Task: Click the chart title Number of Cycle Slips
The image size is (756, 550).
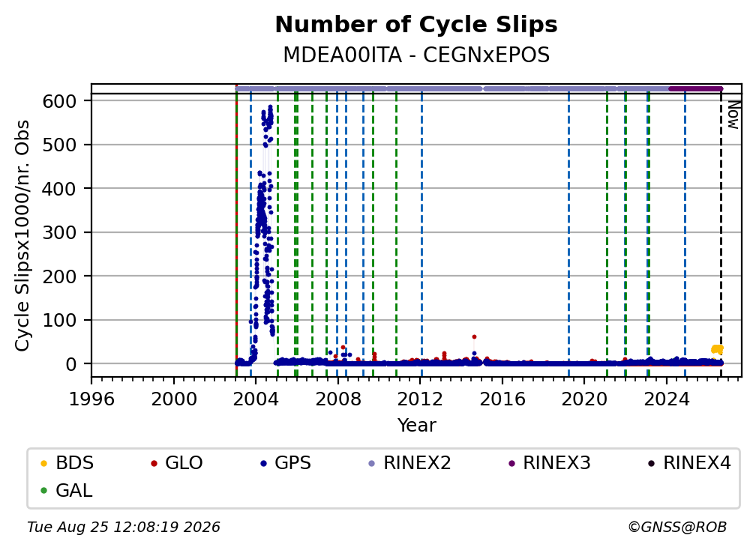Action: click(x=416, y=25)
